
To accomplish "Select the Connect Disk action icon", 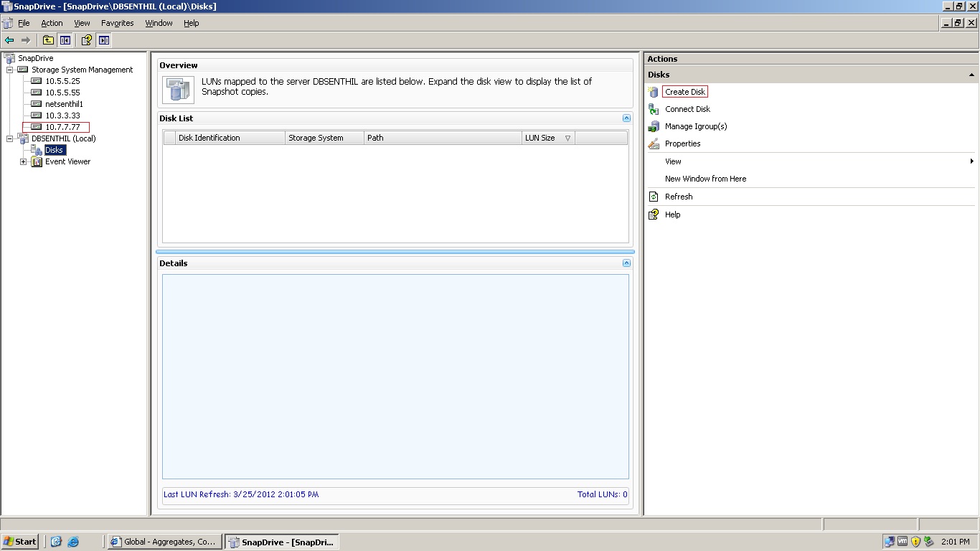I will point(654,109).
